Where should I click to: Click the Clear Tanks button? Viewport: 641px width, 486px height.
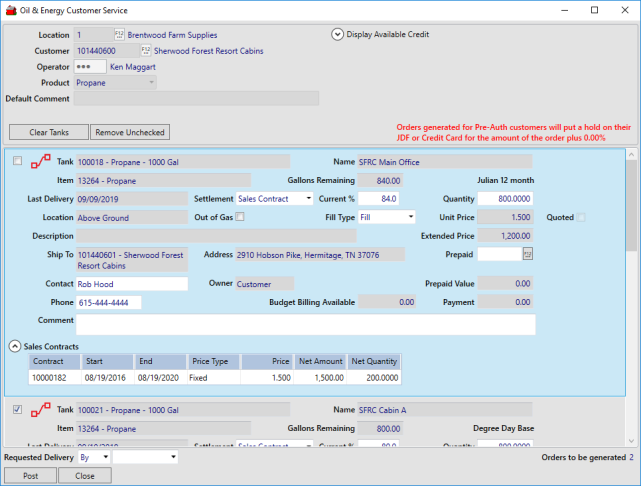click(49, 132)
